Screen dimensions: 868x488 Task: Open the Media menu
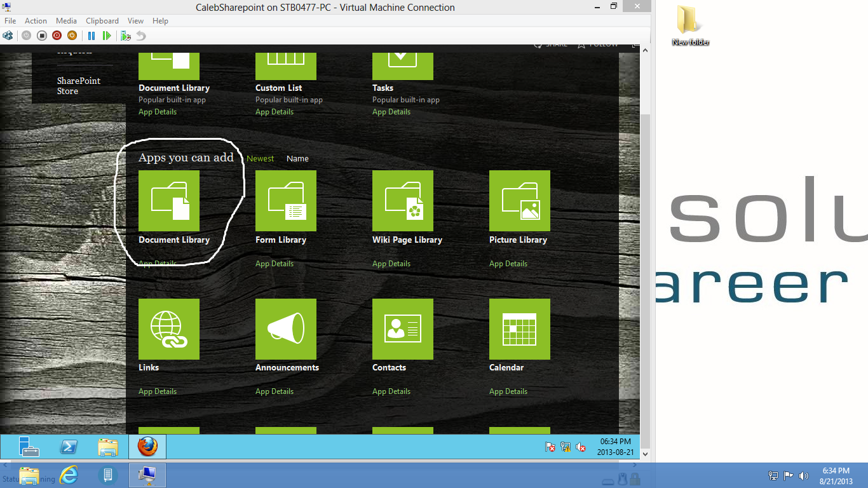[x=66, y=21]
